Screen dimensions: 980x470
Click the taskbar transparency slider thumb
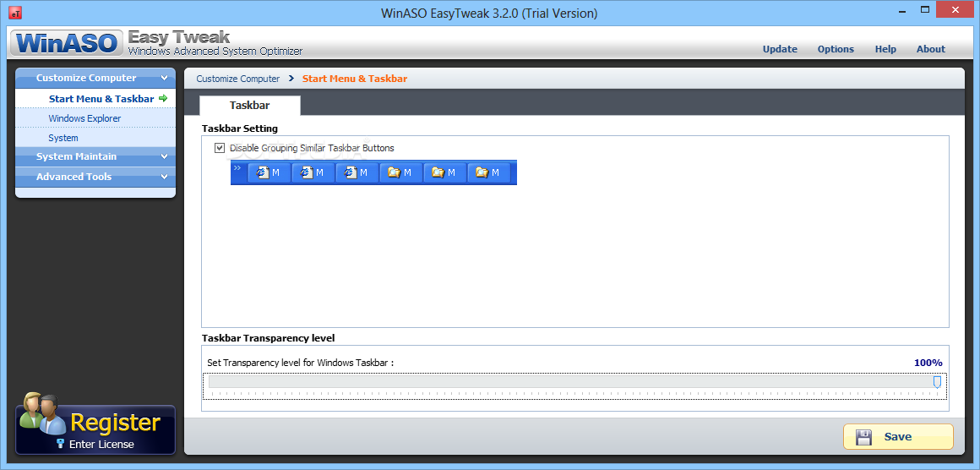pos(937,381)
